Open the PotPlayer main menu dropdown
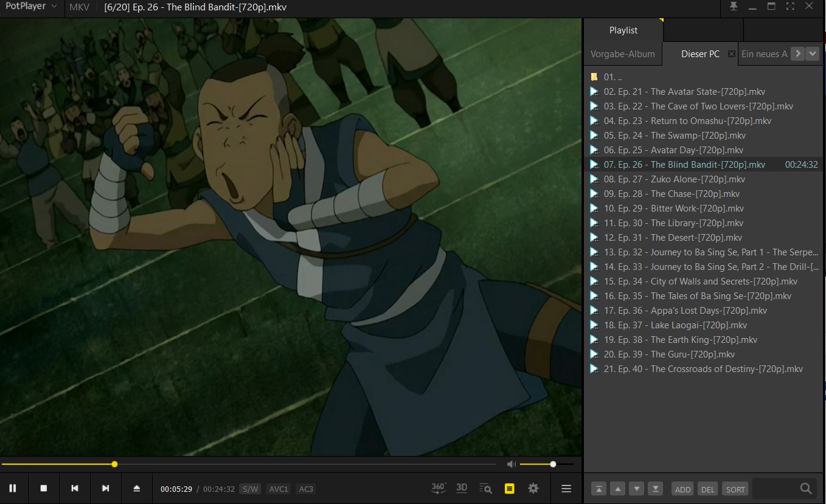This screenshot has width=826, height=504. pos(32,6)
